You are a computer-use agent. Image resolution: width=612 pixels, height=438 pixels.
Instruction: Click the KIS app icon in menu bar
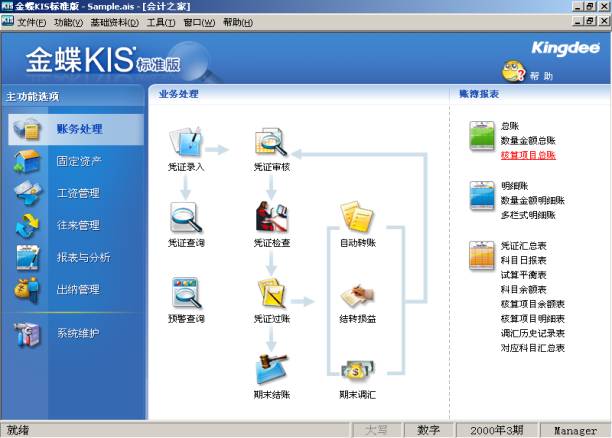click(x=7, y=22)
